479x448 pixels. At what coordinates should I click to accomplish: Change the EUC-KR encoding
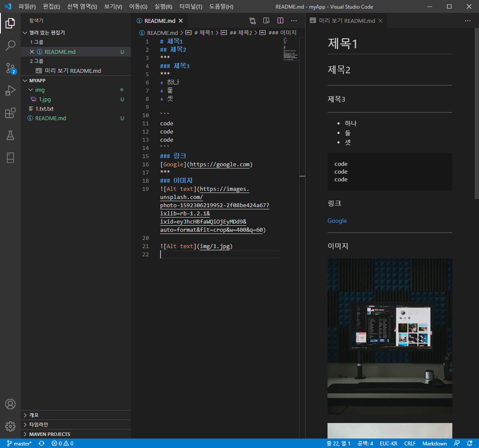coord(389,443)
